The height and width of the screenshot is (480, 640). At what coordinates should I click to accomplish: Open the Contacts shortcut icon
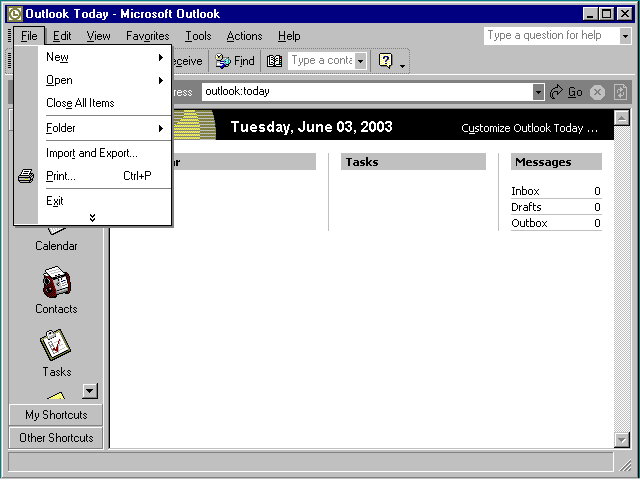pyautogui.click(x=56, y=282)
